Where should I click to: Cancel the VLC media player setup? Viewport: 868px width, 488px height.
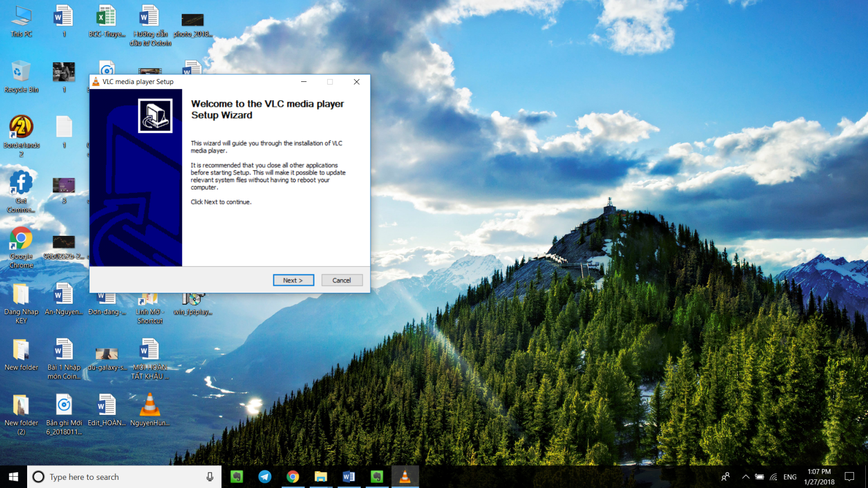(x=341, y=280)
